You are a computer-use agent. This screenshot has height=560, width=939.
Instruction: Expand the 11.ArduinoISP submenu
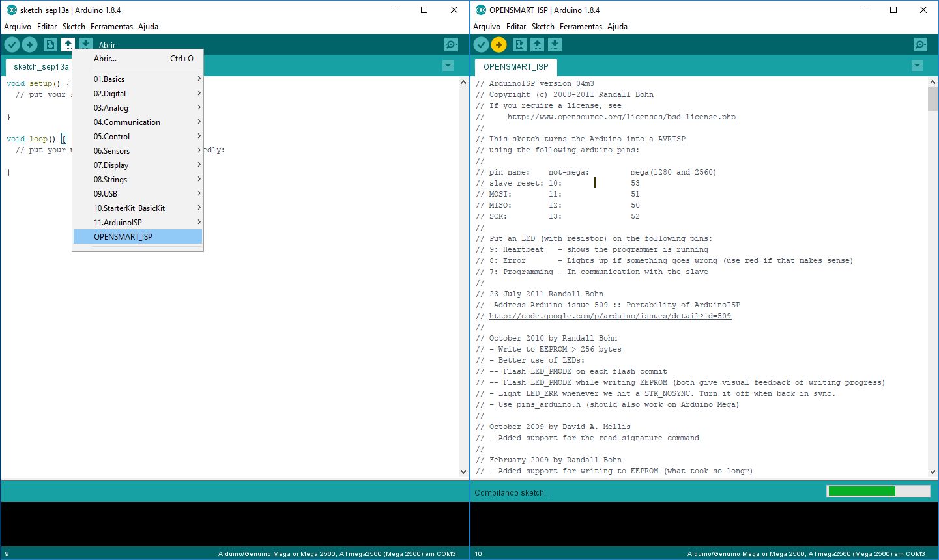click(137, 223)
